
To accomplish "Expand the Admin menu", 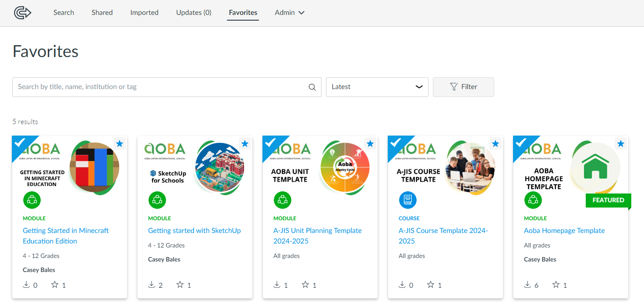I will pos(289,13).
